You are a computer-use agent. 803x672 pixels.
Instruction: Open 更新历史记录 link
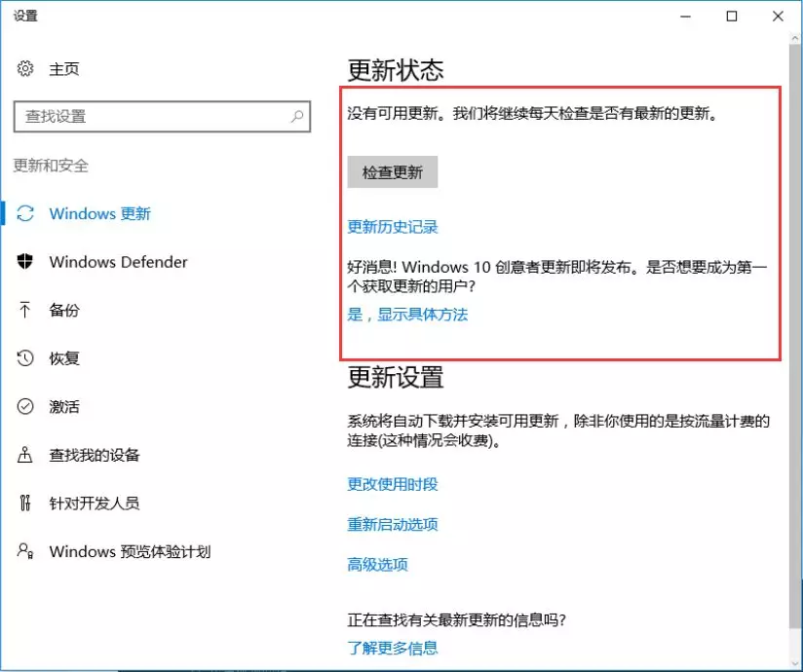pyautogui.click(x=393, y=227)
